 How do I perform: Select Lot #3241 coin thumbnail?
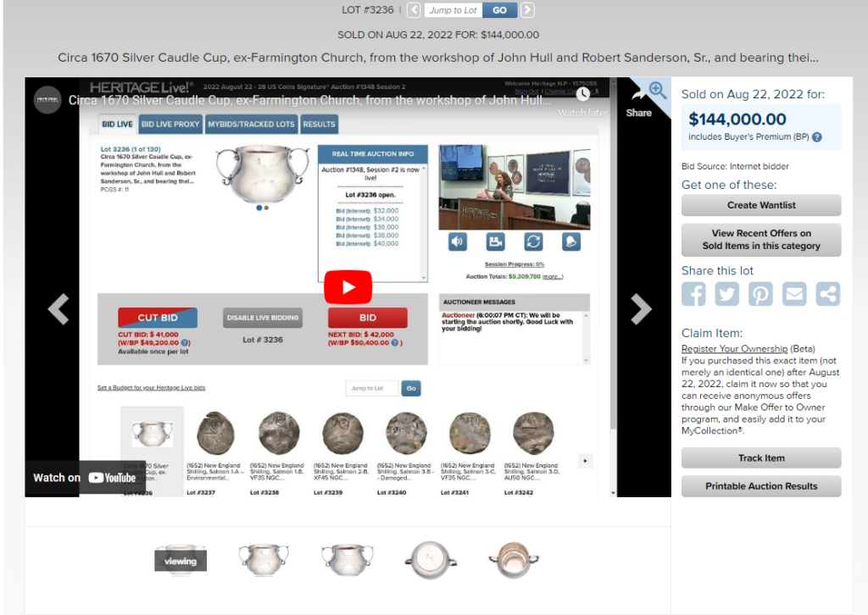click(x=470, y=433)
